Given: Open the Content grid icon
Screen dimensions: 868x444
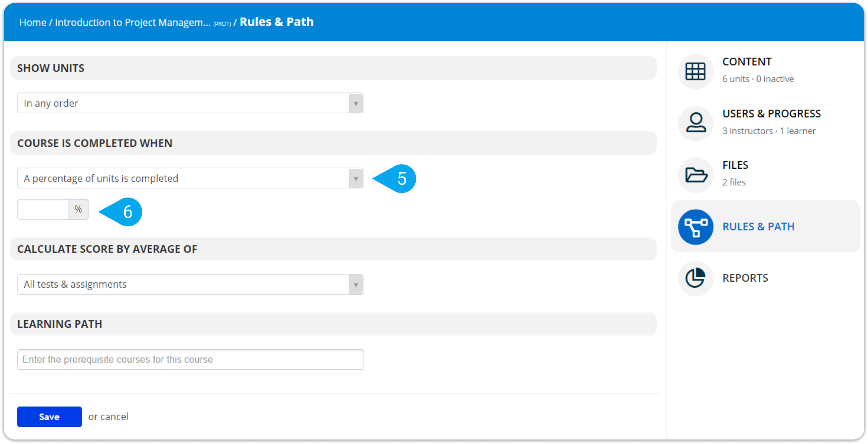Looking at the screenshot, I should [696, 71].
